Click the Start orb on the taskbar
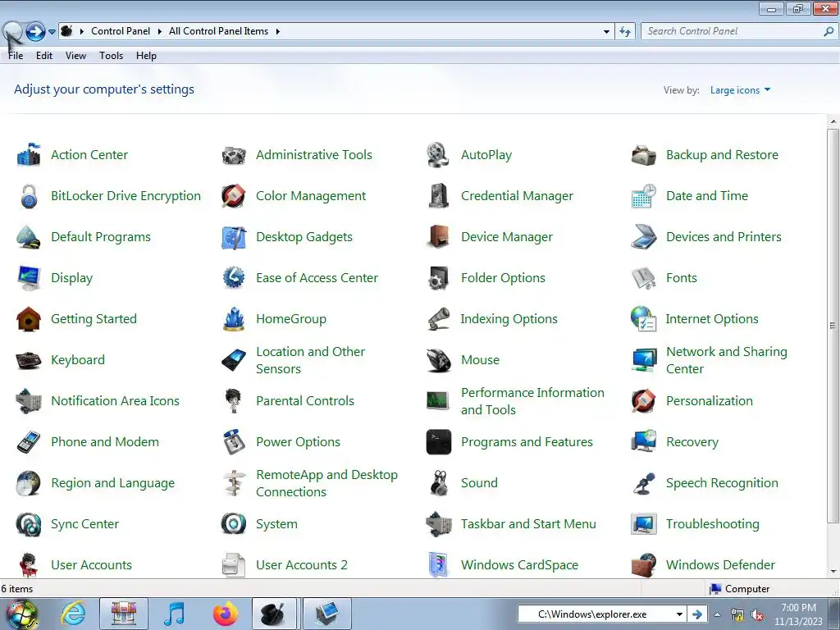Image resolution: width=840 pixels, height=630 pixels. point(21,614)
